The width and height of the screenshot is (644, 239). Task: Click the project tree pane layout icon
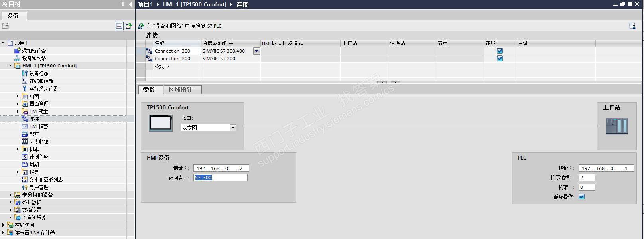pyautogui.click(x=122, y=4)
